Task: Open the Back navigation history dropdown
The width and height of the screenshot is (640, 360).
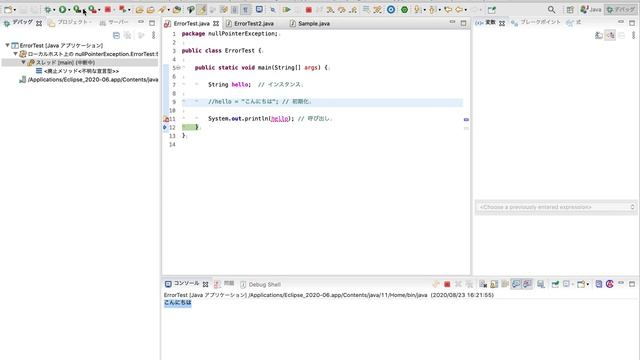Action: coord(465,9)
